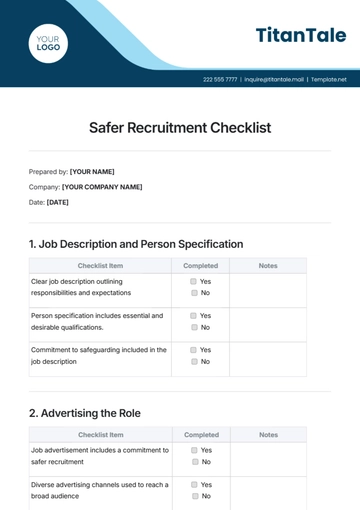Viewport: 360px width, 510px height.
Task: Select the [YOUR COMPANY NAME] placeholder
Action: click(102, 187)
